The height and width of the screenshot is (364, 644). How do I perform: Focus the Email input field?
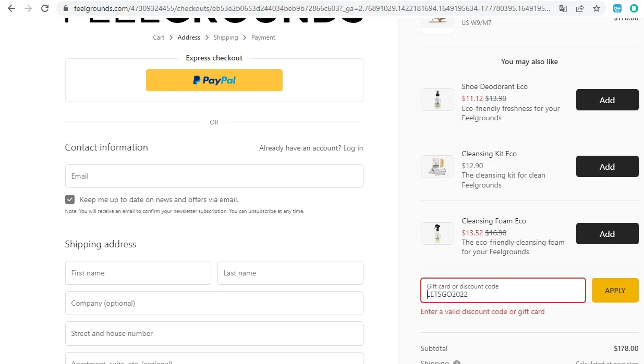[214, 176]
